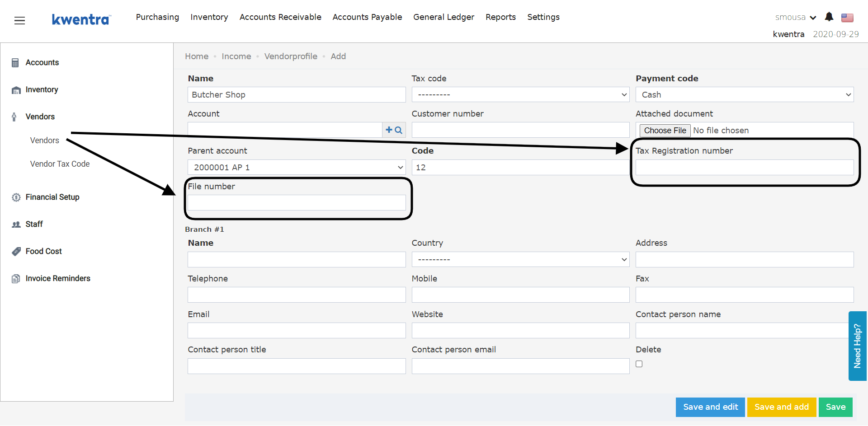
Task: Open the Accounts Payable menu
Action: point(367,17)
